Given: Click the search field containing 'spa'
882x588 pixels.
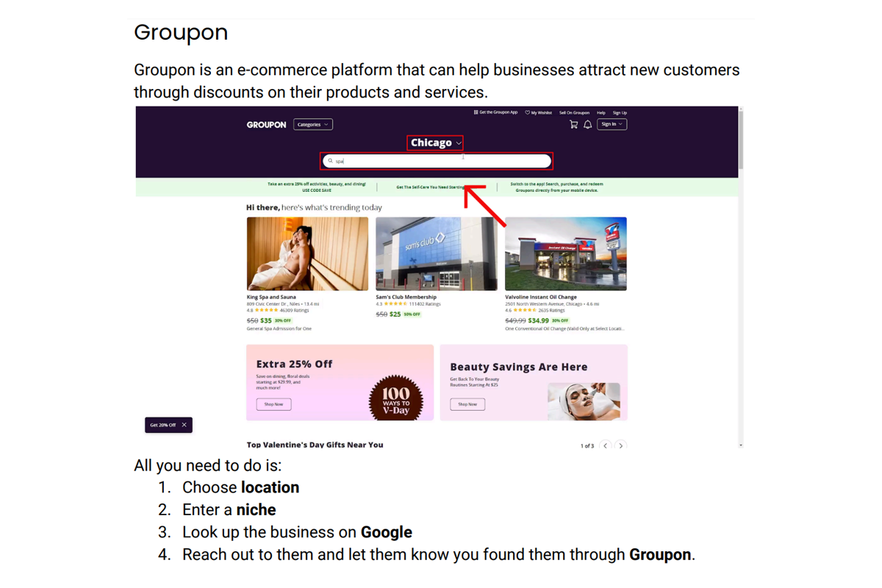Looking at the screenshot, I should pyautogui.click(x=441, y=161).
